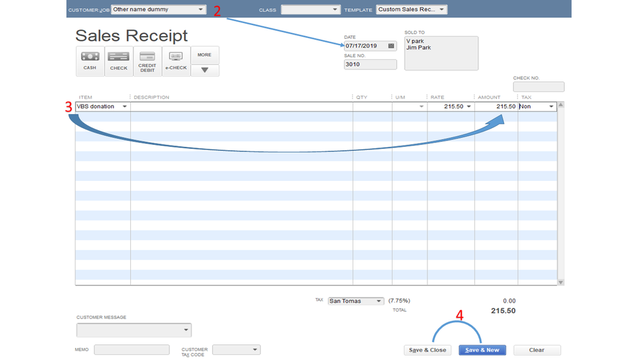The image size is (644, 362).
Task: Click the Clear button
Action: point(537,350)
